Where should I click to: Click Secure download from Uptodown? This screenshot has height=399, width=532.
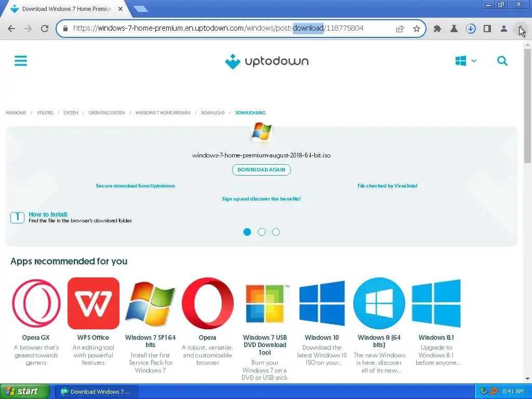point(136,185)
